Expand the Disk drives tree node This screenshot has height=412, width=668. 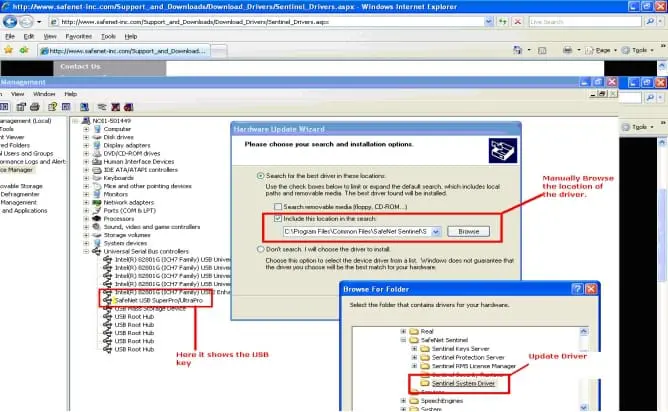coord(86,137)
